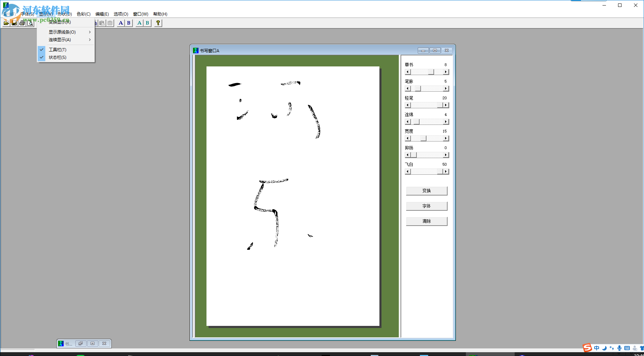Viewport: 644px width, 356px height.
Task: Open the 帮助(H) menu
Action: (160, 14)
